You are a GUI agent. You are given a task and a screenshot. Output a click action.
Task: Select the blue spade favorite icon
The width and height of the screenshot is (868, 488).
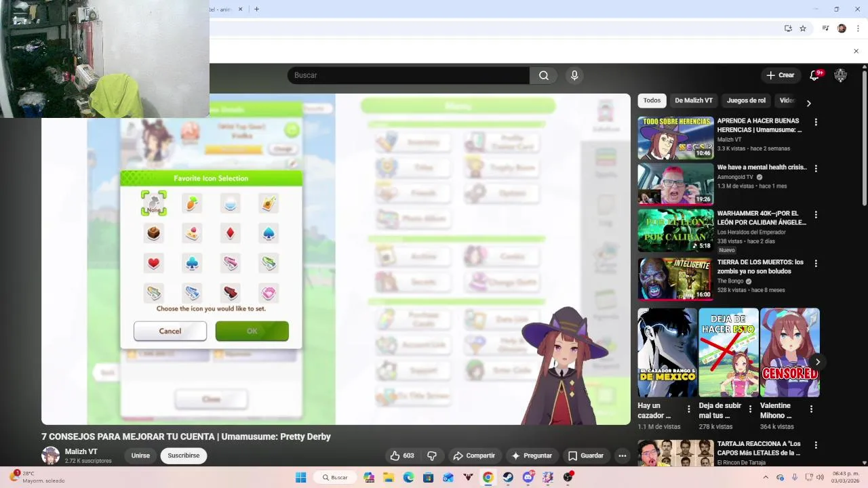click(x=269, y=233)
